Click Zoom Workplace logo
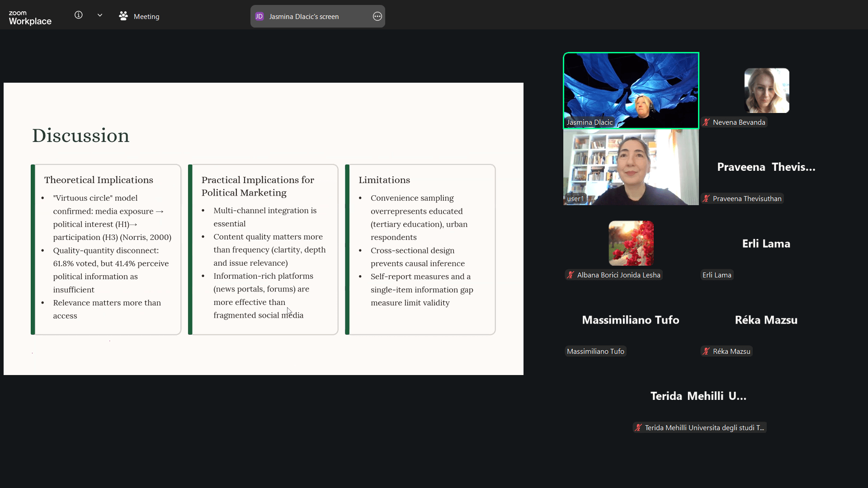 (30, 18)
